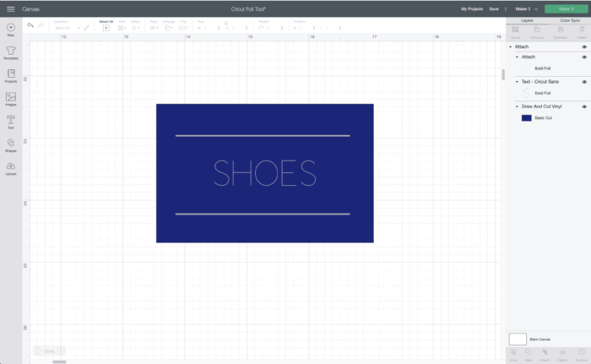The height and width of the screenshot is (364, 591).
Task: Collapse the Draw And Cut Vinyl group
Action: (517, 107)
